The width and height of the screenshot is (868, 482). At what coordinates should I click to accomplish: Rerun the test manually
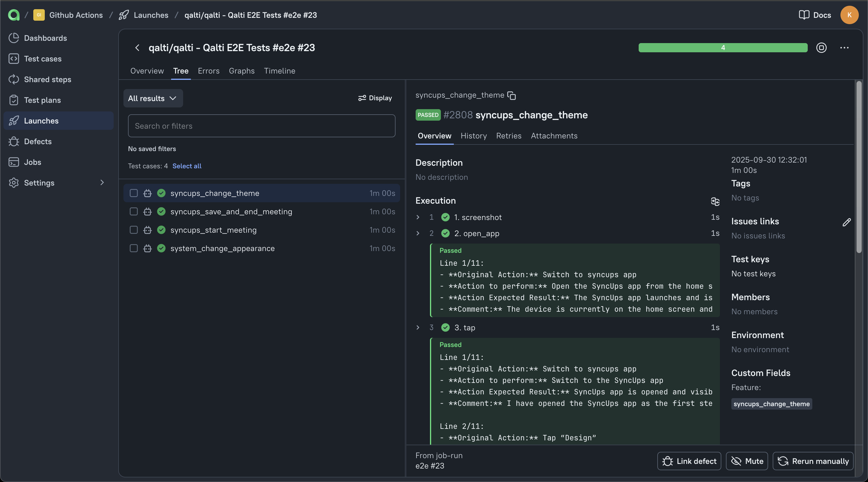tap(813, 461)
